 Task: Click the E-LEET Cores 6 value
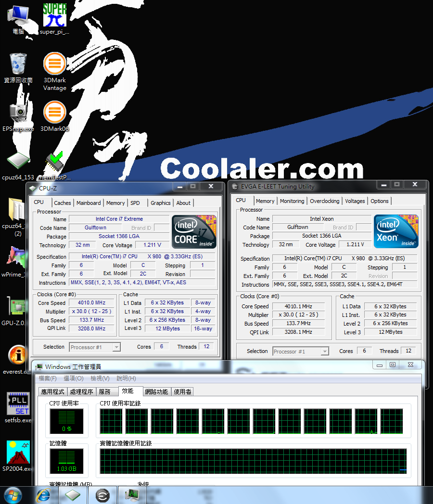(x=364, y=351)
